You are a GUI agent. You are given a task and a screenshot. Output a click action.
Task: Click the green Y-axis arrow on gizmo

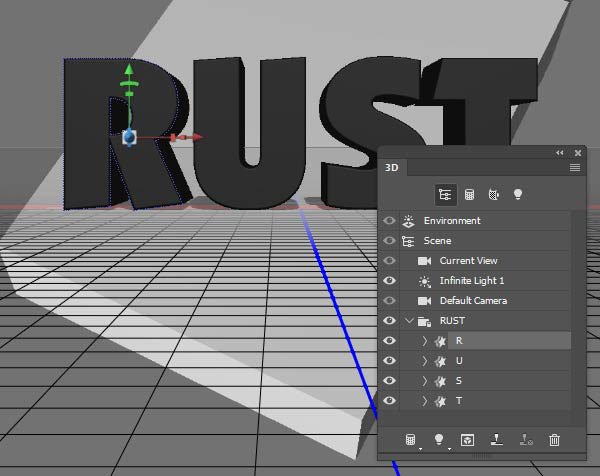(129, 69)
